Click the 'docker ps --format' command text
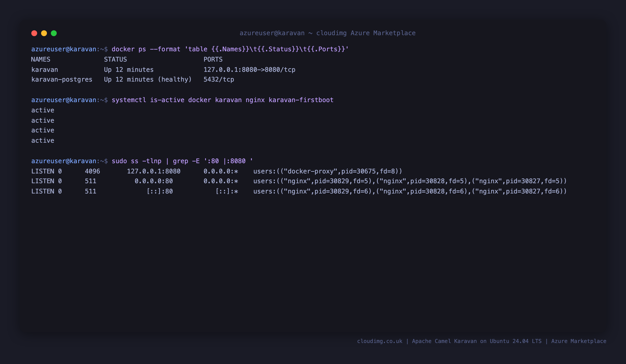This screenshot has height=364, width=626. 230,49
